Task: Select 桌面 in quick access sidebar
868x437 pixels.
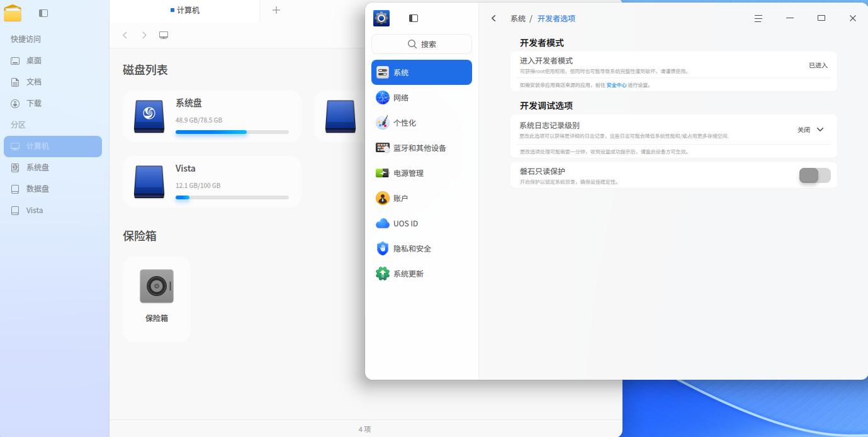Action: (53, 60)
